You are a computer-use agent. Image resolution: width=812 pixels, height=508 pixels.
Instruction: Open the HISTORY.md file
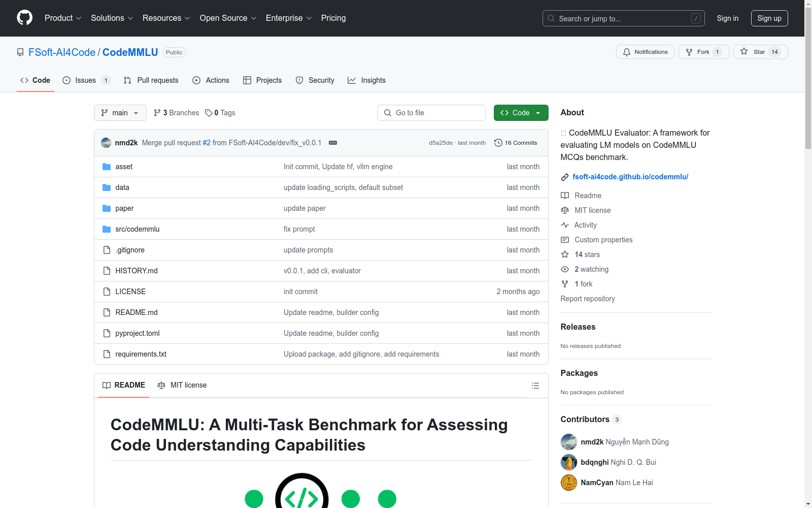point(137,271)
